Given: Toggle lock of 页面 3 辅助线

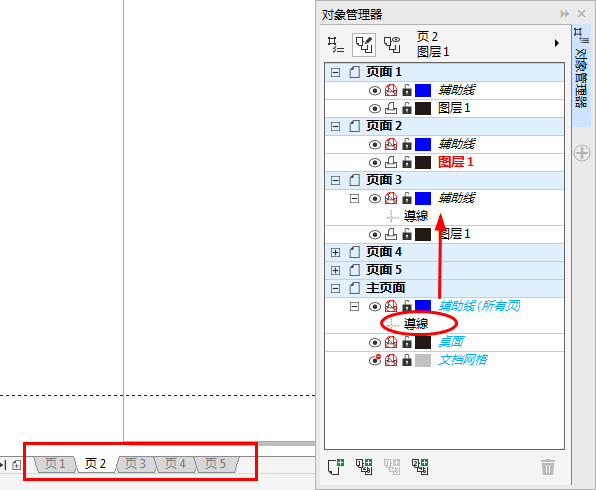Looking at the screenshot, I should coord(407,198).
